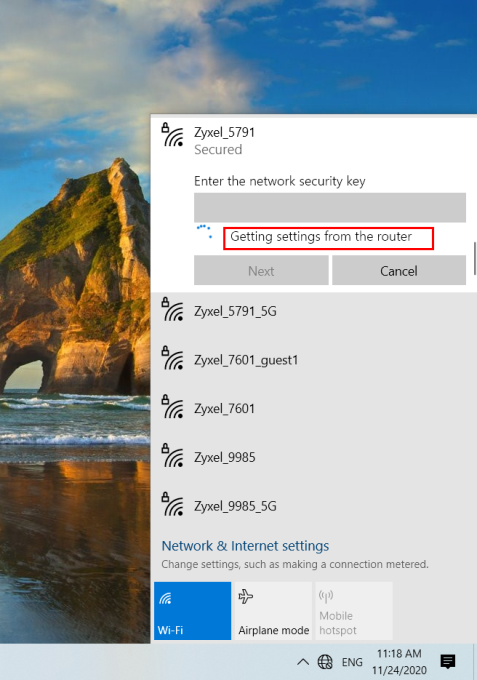
Task: Click the airplane icon in Airplane mode tile
Action: (x=245, y=597)
